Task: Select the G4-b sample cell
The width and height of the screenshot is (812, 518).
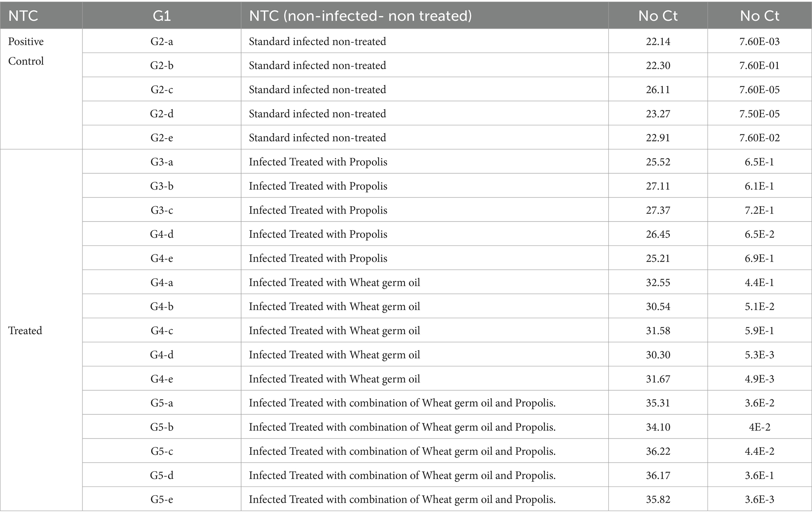Action: click(162, 306)
